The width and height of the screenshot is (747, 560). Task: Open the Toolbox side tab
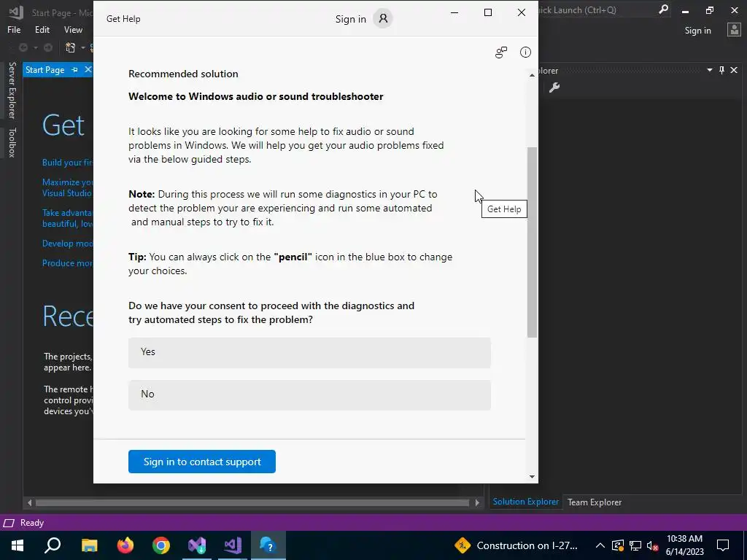click(12, 142)
